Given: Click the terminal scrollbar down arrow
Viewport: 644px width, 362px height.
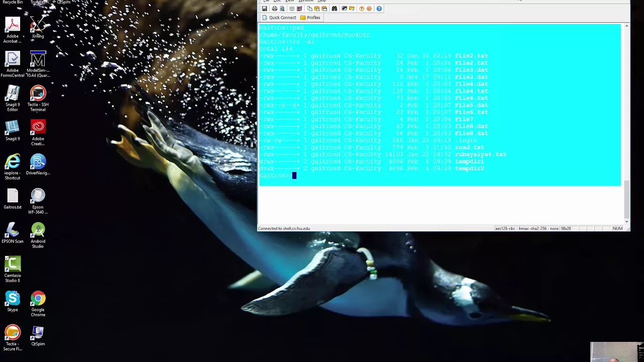Looking at the screenshot, I should point(626,221).
